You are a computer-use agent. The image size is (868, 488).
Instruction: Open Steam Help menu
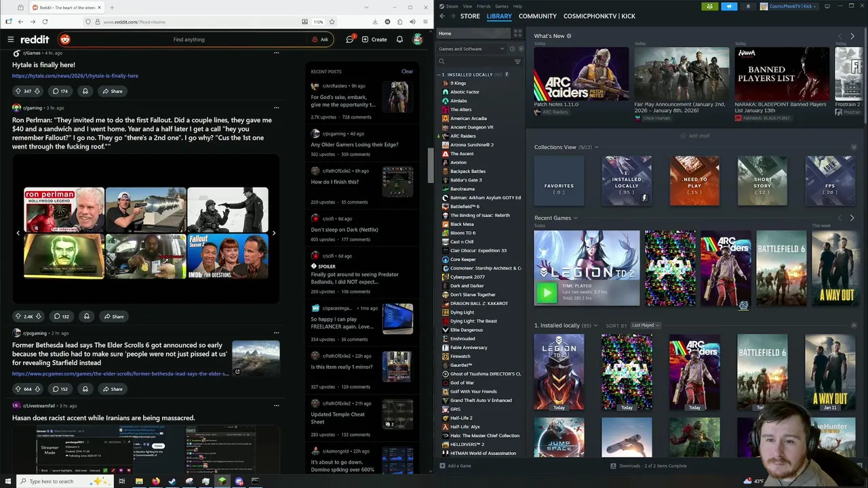pyautogui.click(x=518, y=6)
